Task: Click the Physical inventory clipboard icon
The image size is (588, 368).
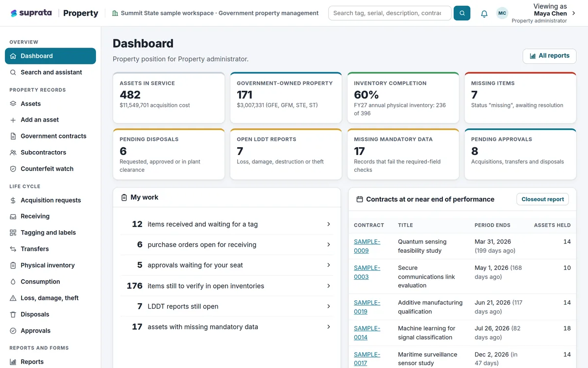Action: (13, 265)
